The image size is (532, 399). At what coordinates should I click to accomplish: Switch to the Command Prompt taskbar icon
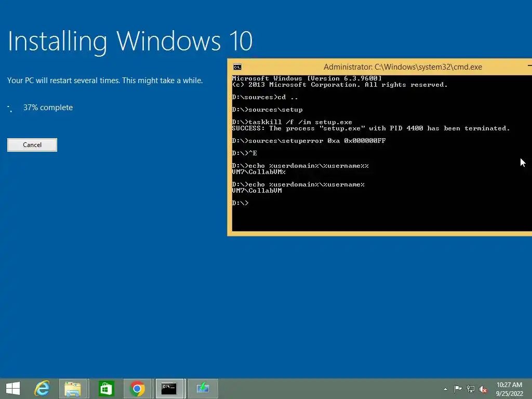click(x=169, y=389)
